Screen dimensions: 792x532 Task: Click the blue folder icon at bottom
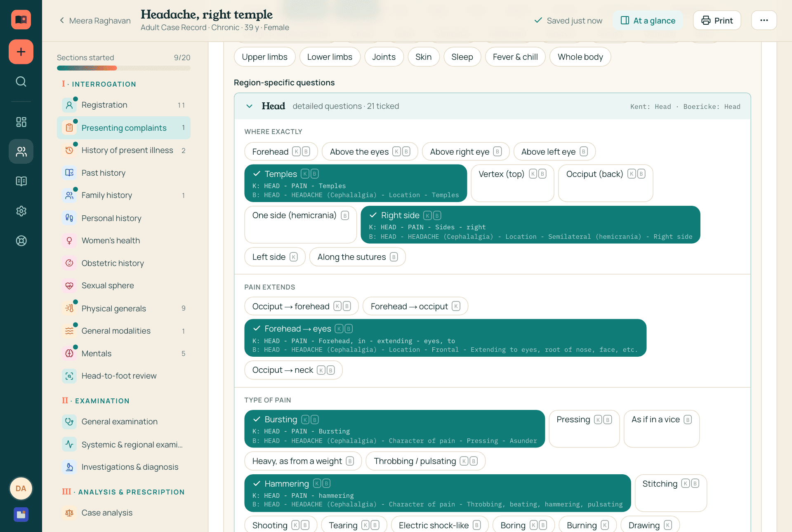click(21, 514)
